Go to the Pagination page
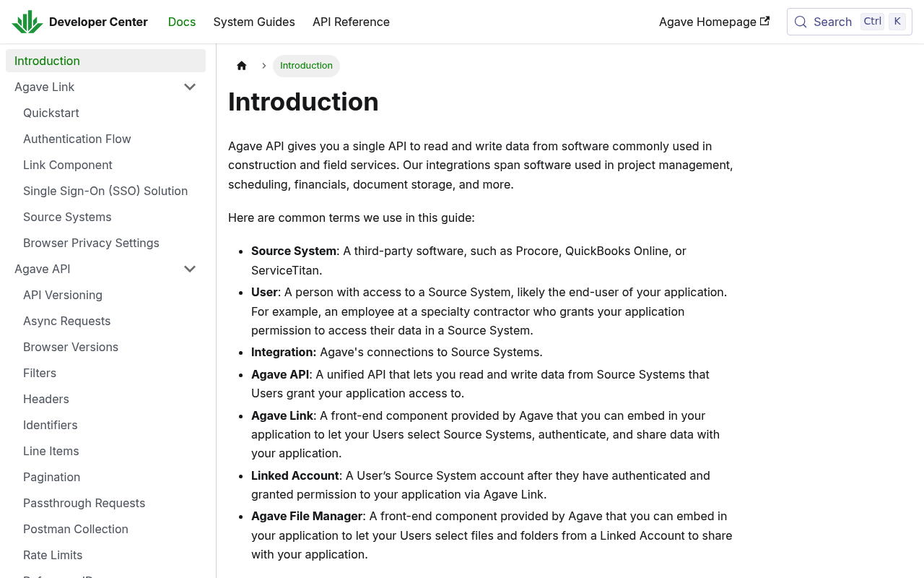Screen dimensions: 924x578 pyautogui.click(x=110, y=477)
